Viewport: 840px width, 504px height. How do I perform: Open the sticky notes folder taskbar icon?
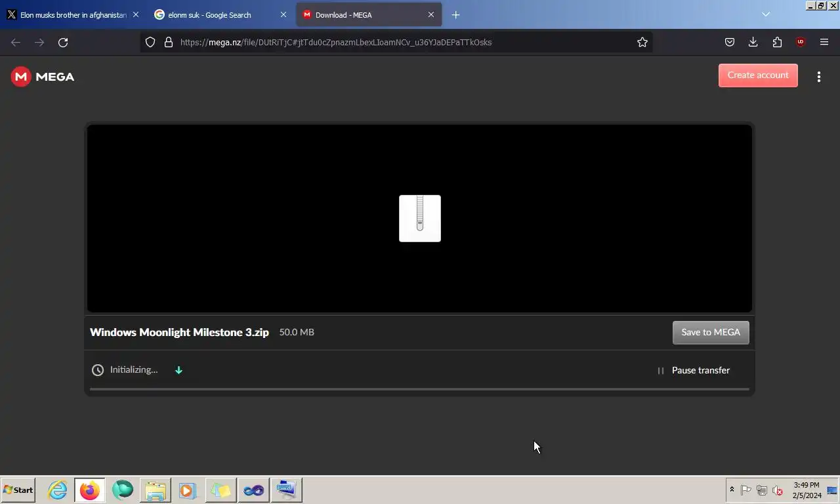click(x=220, y=490)
